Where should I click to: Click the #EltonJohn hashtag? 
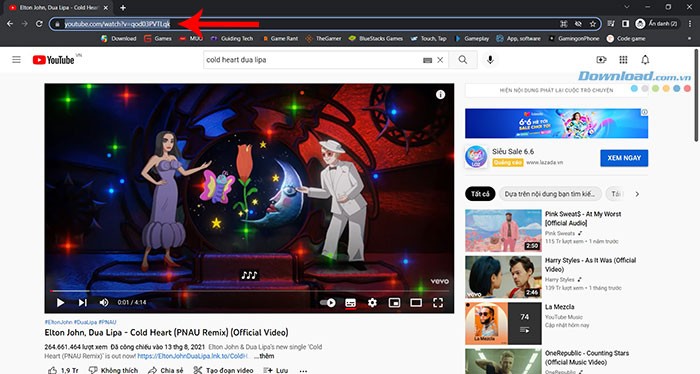coord(58,322)
